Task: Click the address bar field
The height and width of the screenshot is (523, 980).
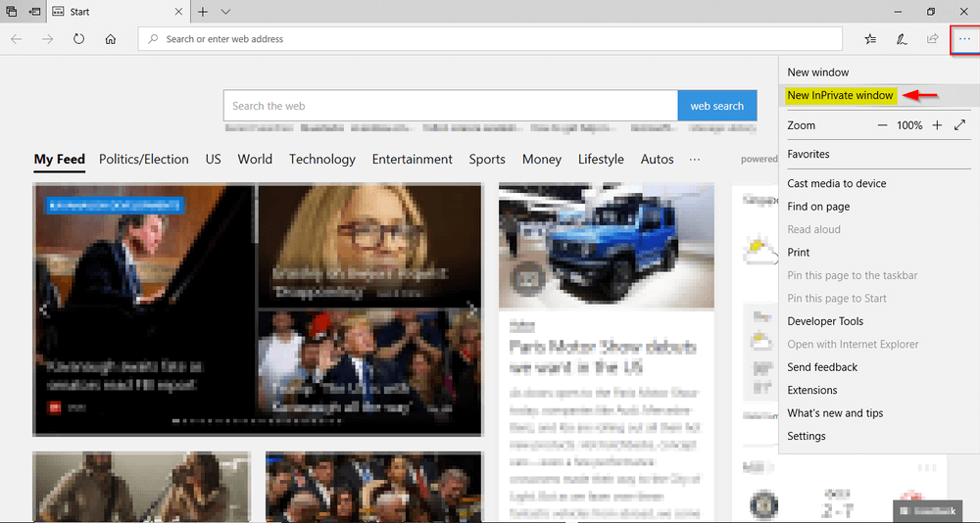Action: coord(490,39)
